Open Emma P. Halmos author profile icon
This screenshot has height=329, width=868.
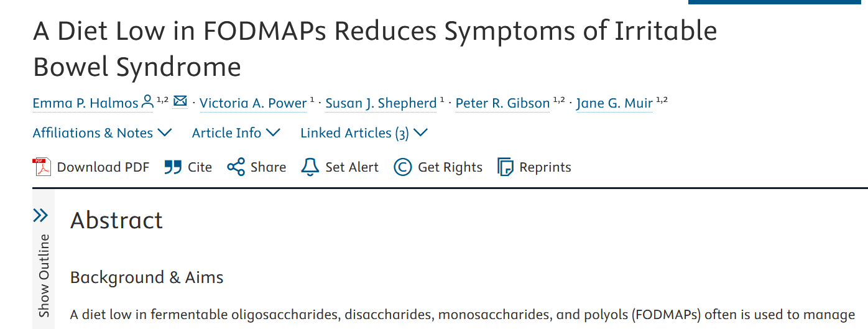[148, 102]
